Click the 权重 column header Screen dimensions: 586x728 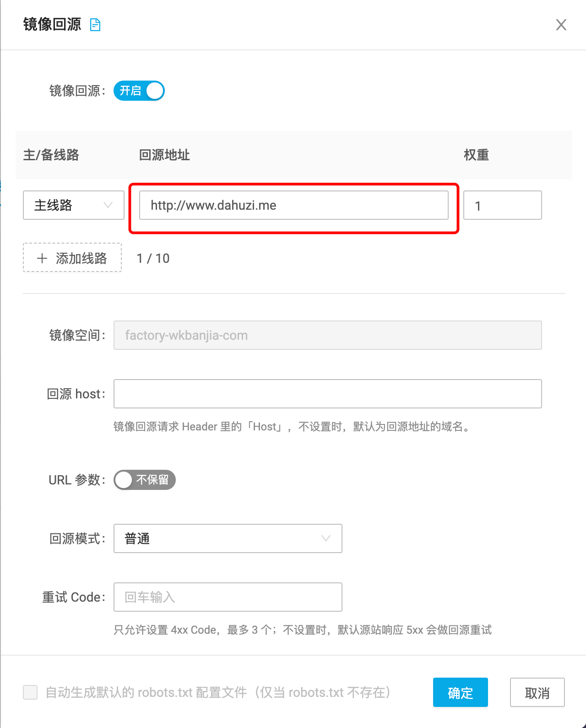(476, 155)
